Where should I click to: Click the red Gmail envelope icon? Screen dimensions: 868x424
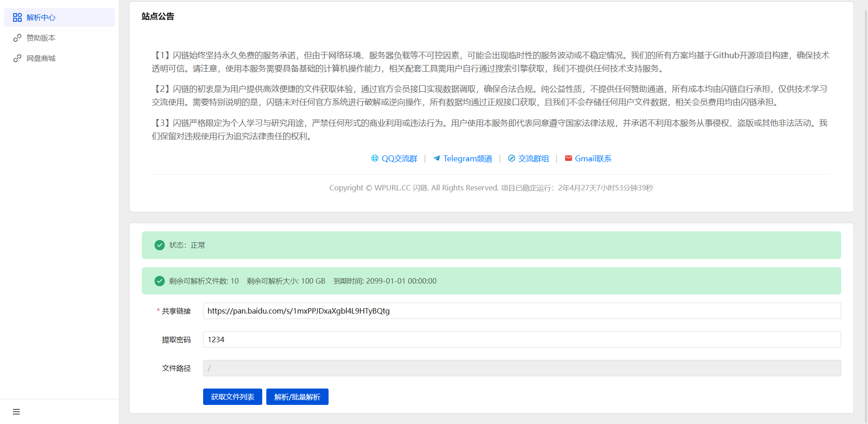(x=568, y=158)
